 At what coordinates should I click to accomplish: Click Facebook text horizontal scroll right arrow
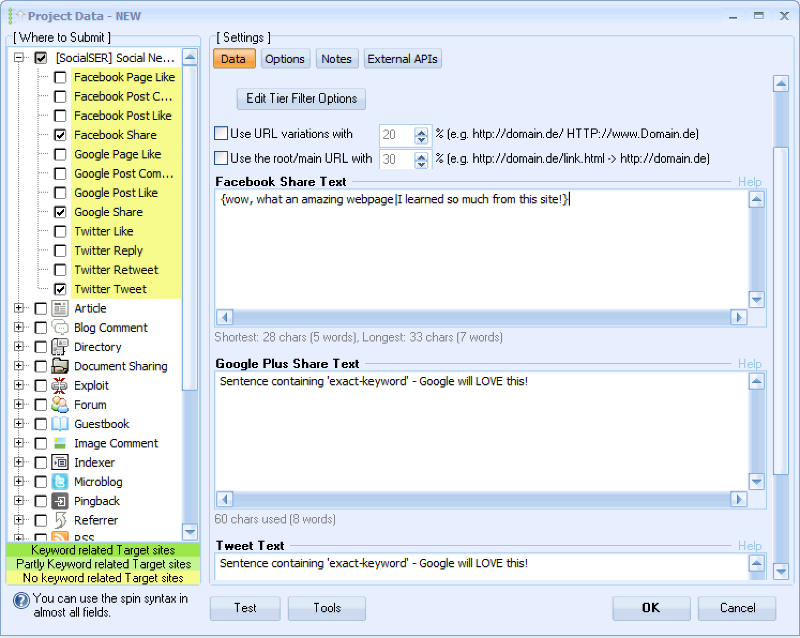tap(738, 317)
